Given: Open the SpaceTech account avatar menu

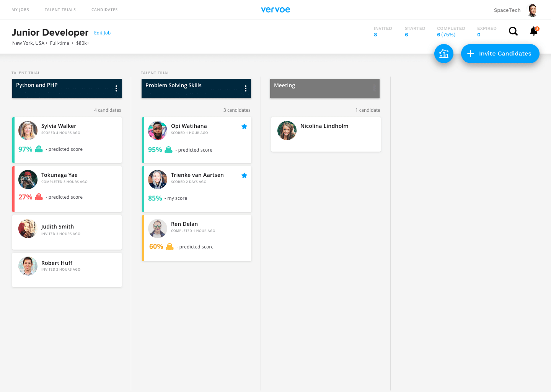Looking at the screenshot, I should point(532,10).
